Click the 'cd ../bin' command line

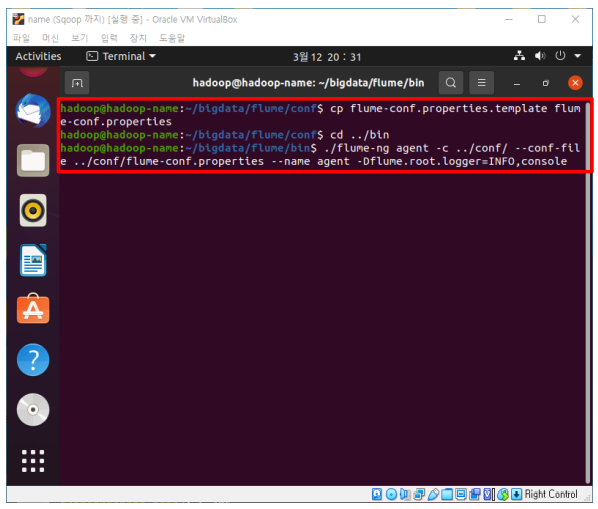[359, 135]
